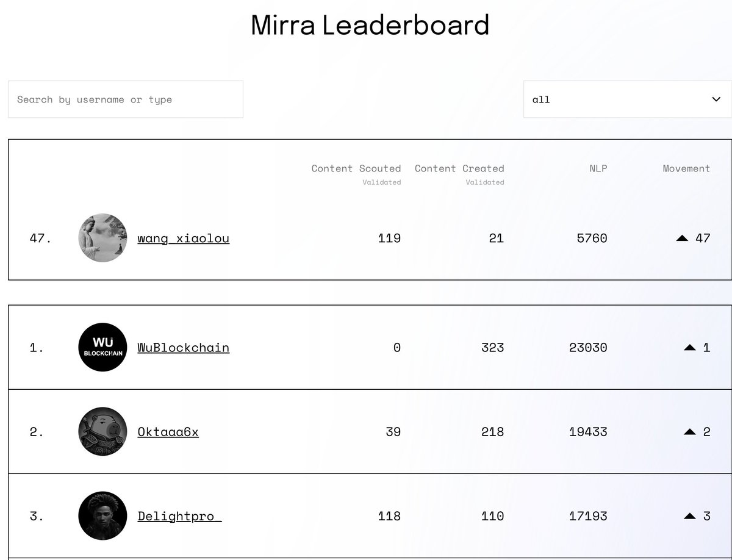Click Oktaaa6x's capybara avatar
Image resolution: width=732 pixels, height=560 pixels.
pos(102,432)
